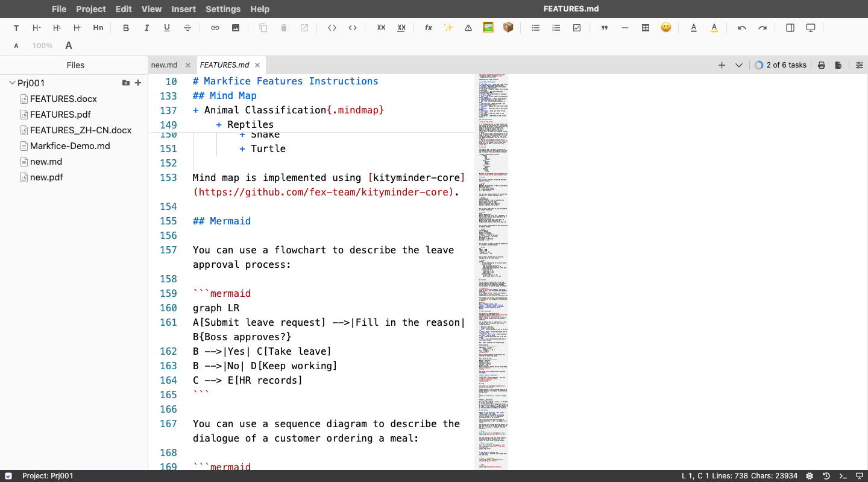Insert inline code
Image resolution: width=868 pixels, height=482 pixels.
click(353, 28)
